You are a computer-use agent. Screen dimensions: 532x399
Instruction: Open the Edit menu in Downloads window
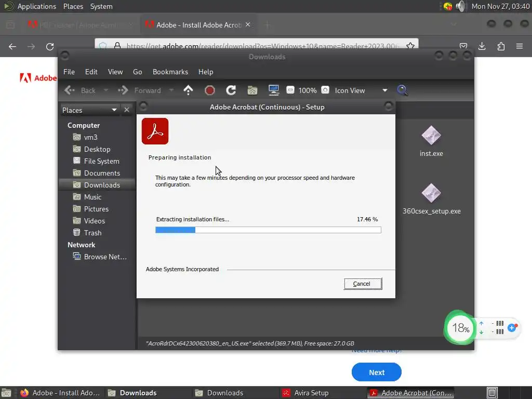91,72
